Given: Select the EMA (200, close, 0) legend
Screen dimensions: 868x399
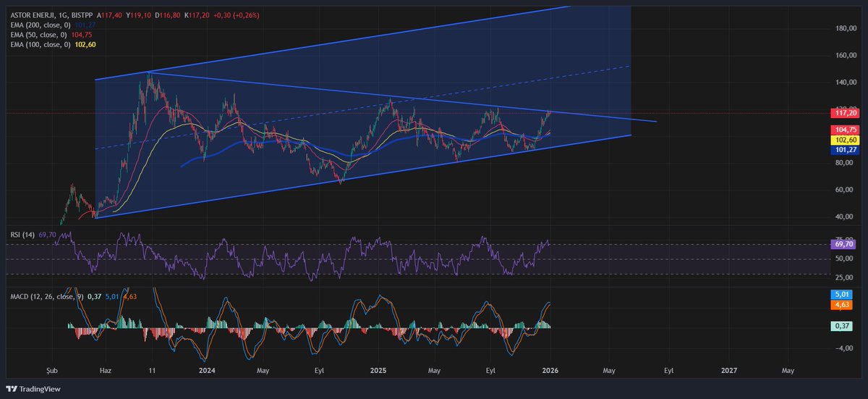Looking at the screenshot, I should (40, 25).
